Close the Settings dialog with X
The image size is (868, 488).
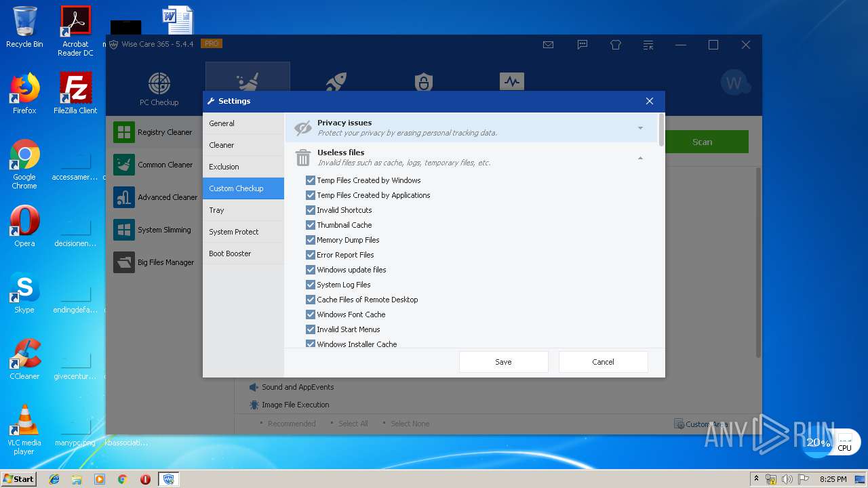pyautogui.click(x=649, y=101)
